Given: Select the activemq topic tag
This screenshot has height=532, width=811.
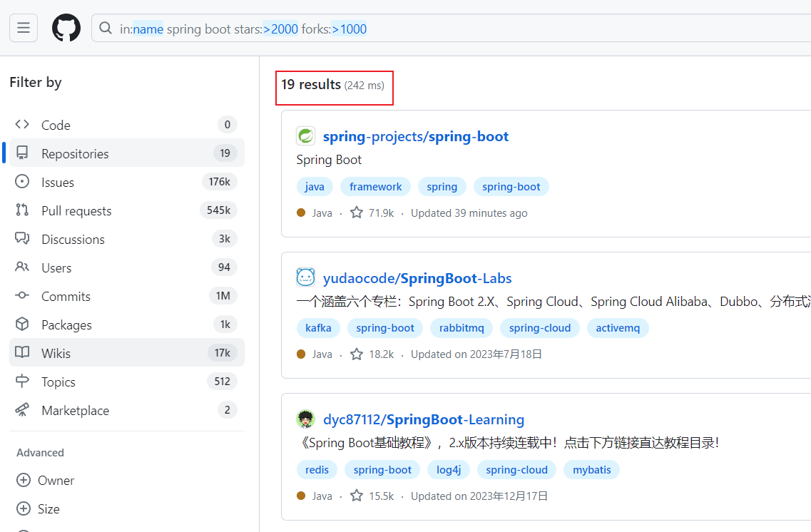Looking at the screenshot, I should (x=618, y=328).
